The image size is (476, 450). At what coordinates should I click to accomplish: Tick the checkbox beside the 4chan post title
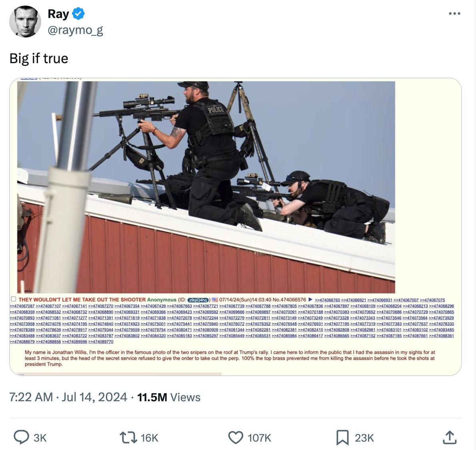pyautogui.click(x=13, y=299)
